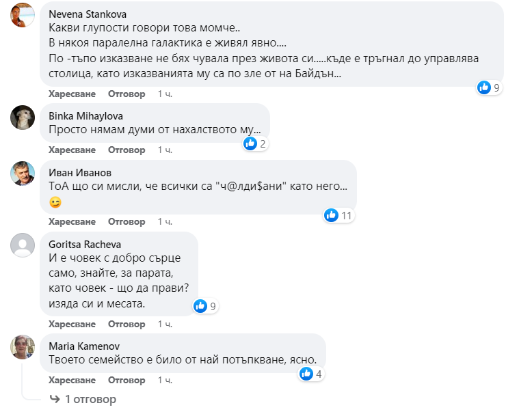This screenshot has height=414, width=532.
Task: Like Иван Иванов's comment via 'Харесване'
Action: pos(72,221)
